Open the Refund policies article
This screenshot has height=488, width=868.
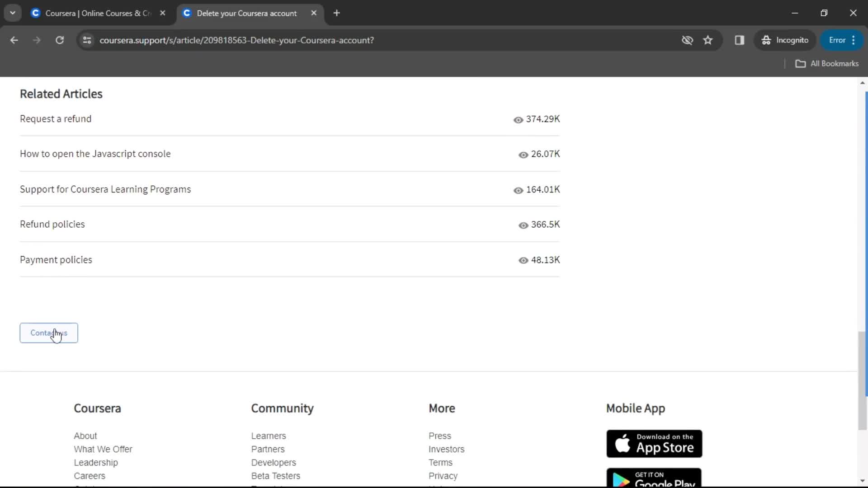[52, 225]
